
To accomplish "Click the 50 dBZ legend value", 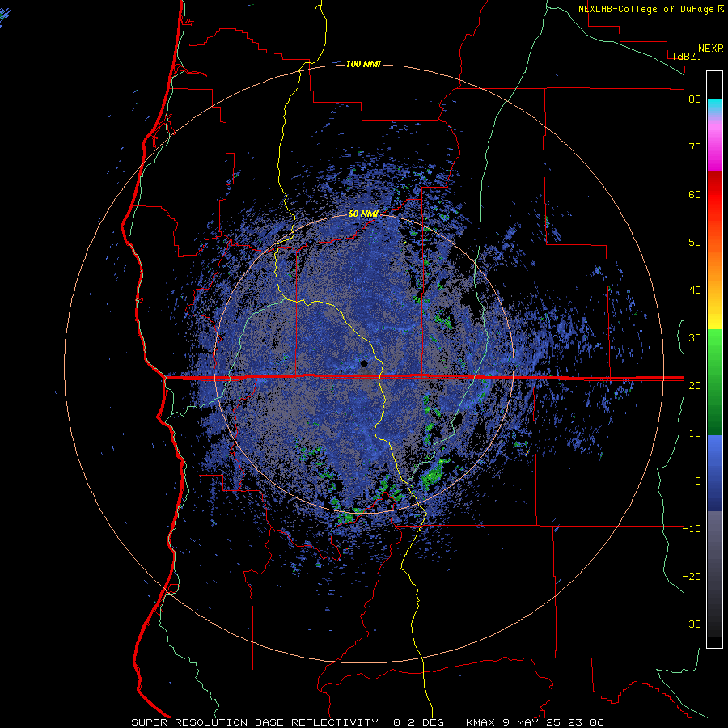I will point(695,243).
